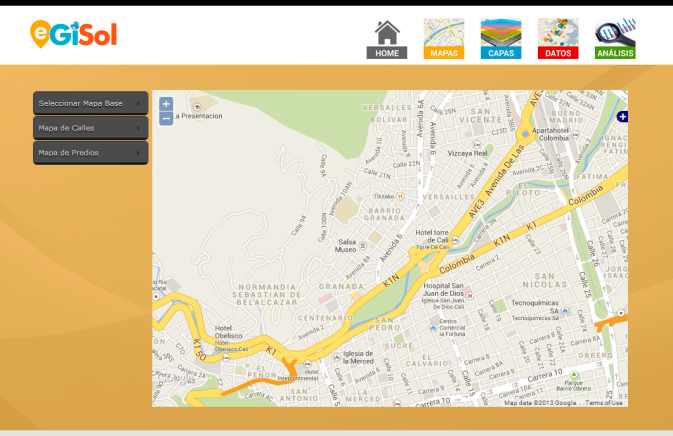The height and width of the screenshot is (436, 673).
Task: Zoom out with the map minus button
Action: pos(166,118)
